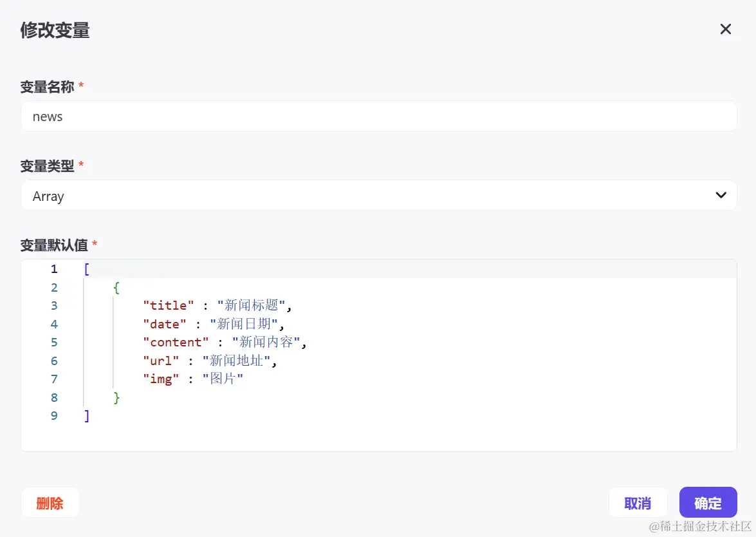Click the chevron arrow of the type selector
The width and height of the screenshot is (756, 537).
(x=721, y=195)
